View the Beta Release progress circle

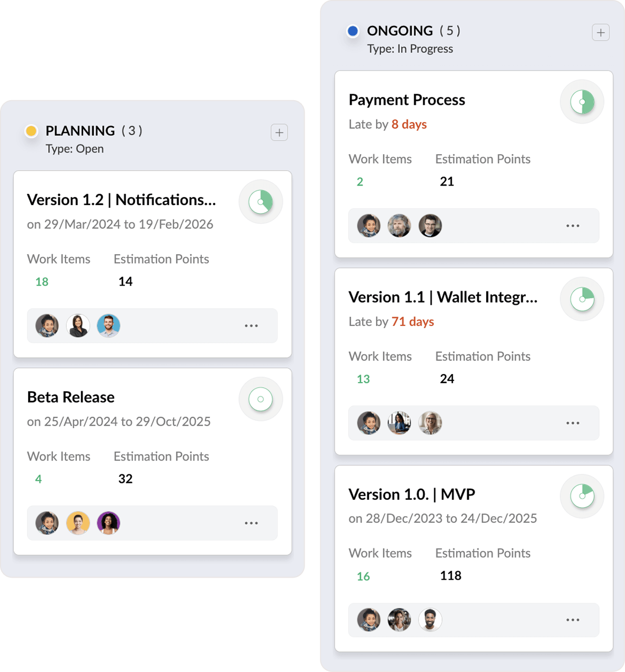261,399
